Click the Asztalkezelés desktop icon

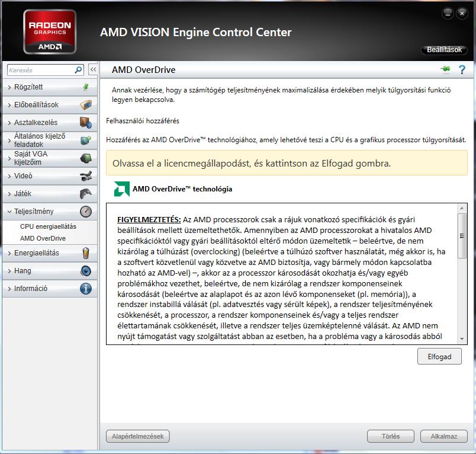coord(86,123)
